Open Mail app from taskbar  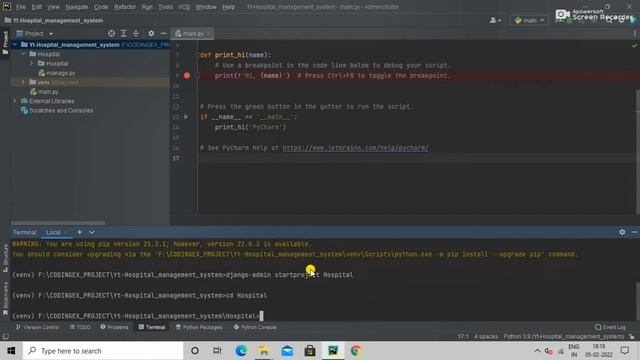287,351
